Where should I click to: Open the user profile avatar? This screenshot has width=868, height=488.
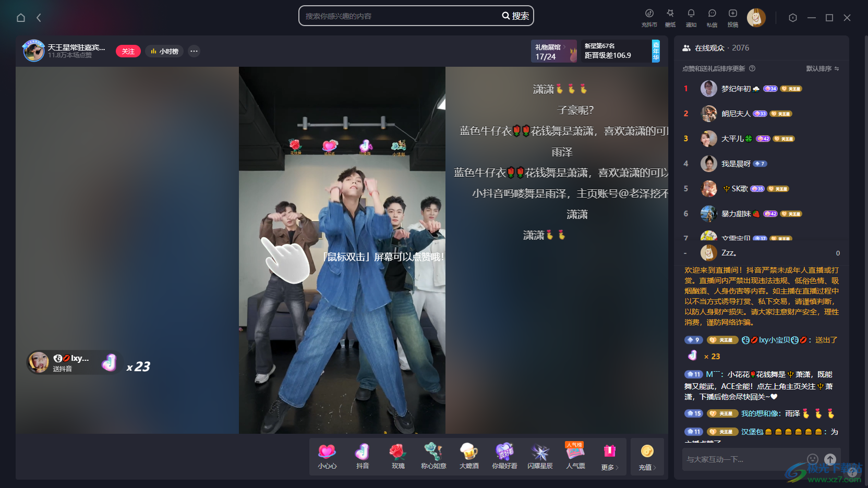[756, 18]
